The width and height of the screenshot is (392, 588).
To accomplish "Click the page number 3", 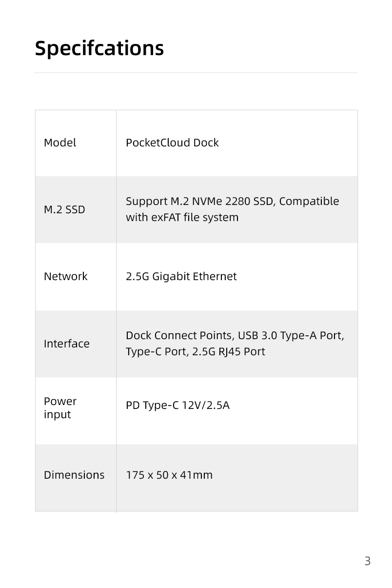I will [x=367, y=562].
